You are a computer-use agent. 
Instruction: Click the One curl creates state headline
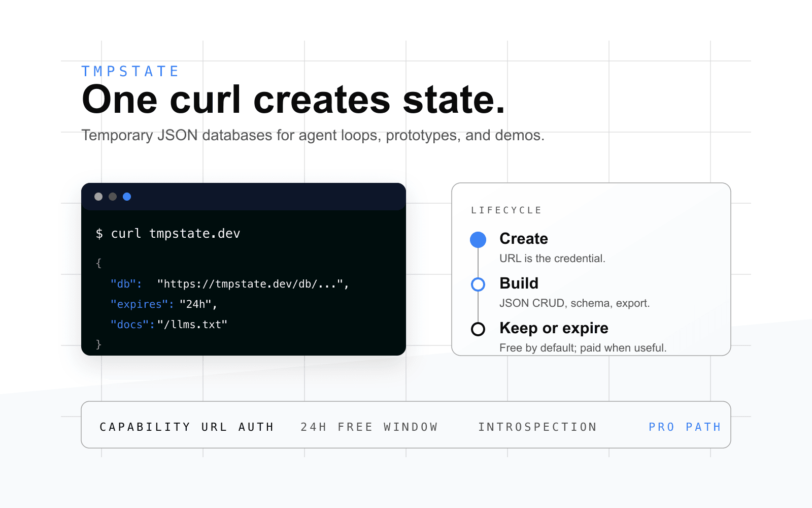point(294,100)
